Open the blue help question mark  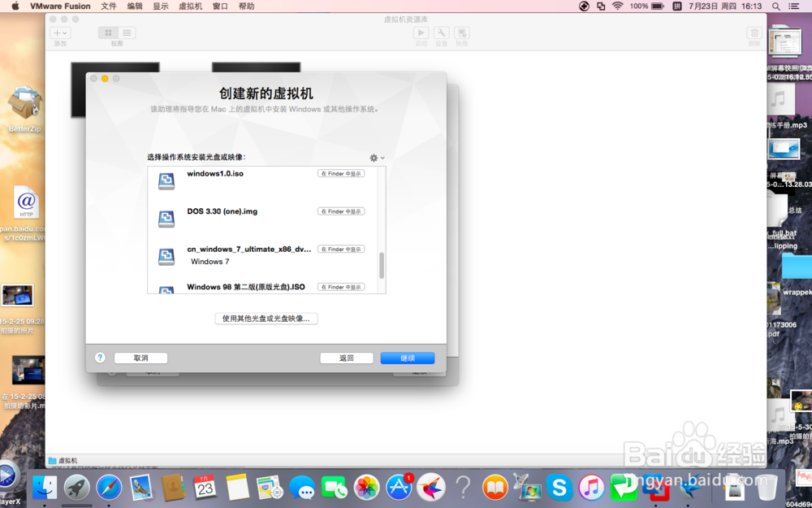[x=100, y=358]
